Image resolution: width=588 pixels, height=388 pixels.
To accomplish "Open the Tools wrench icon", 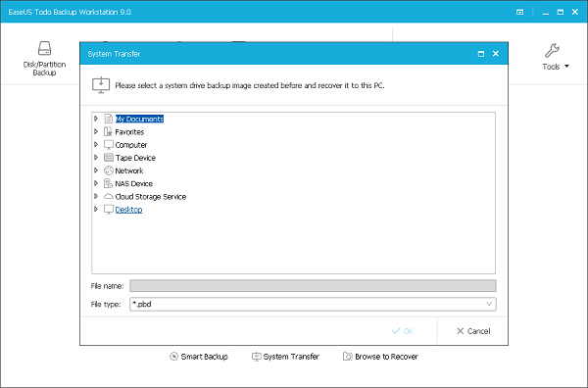I will (552, 51).
